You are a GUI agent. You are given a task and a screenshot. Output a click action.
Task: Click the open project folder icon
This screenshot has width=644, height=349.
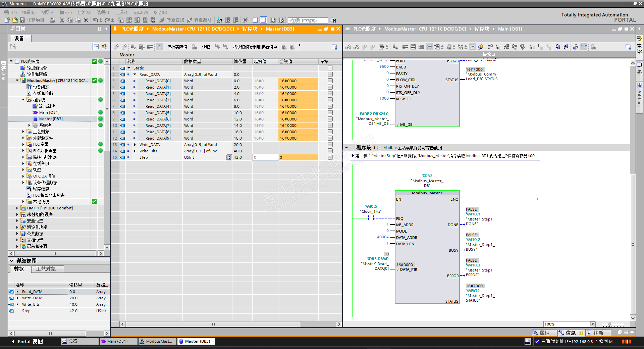[15, 20]
